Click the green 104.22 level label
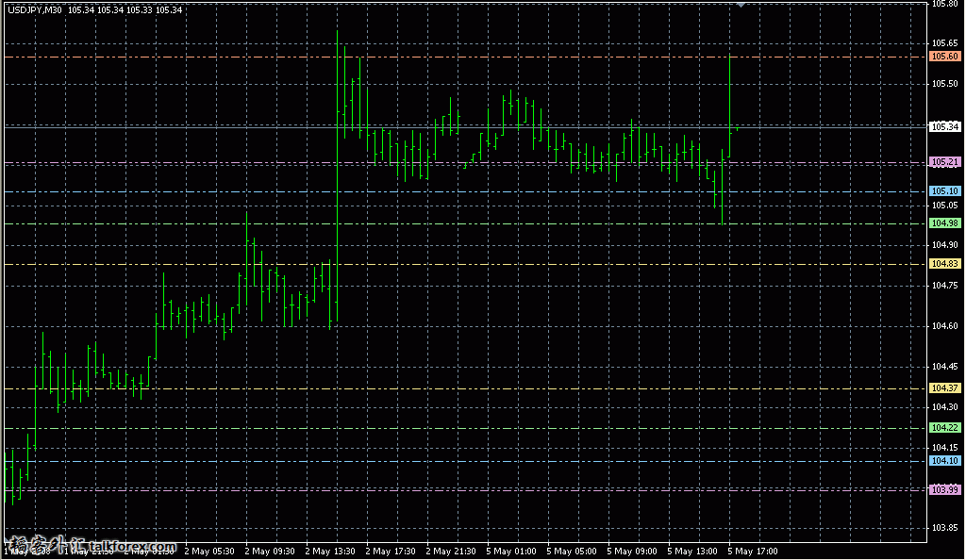Screen dimensions: 966x560 [x=944, y=428]
